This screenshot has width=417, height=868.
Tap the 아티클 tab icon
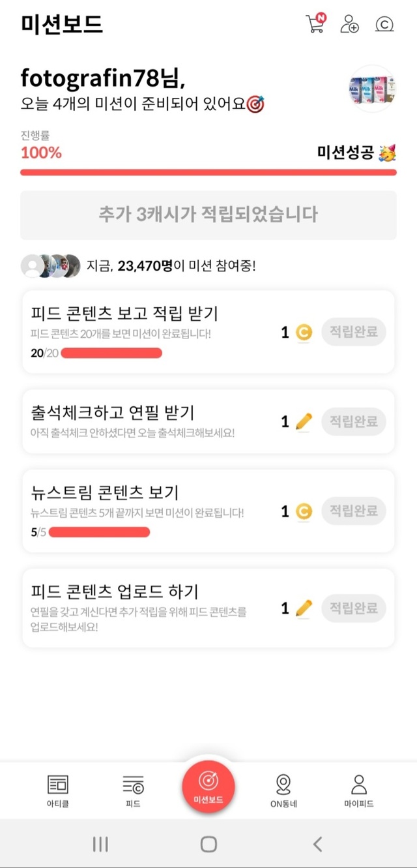click(x=58, y=790)
